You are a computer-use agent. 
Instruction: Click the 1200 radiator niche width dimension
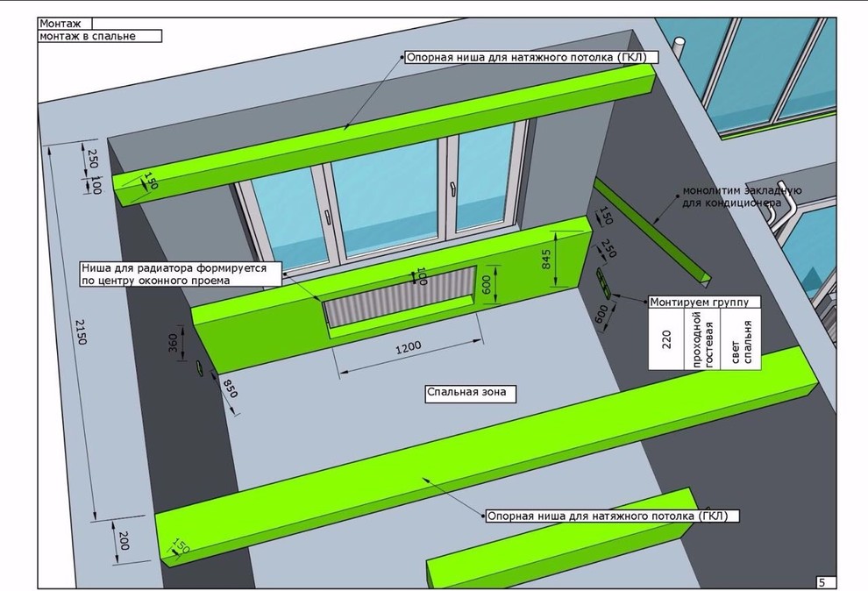point(408,346)
